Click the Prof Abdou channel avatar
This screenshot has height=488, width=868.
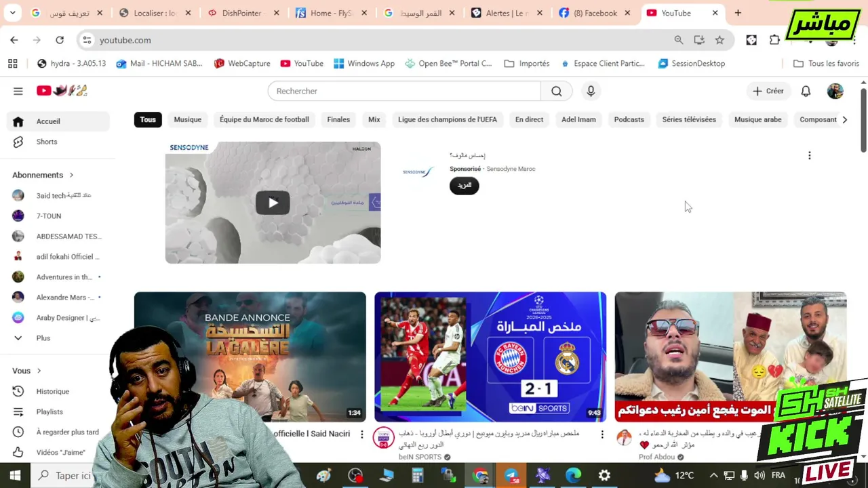point(624,437)
